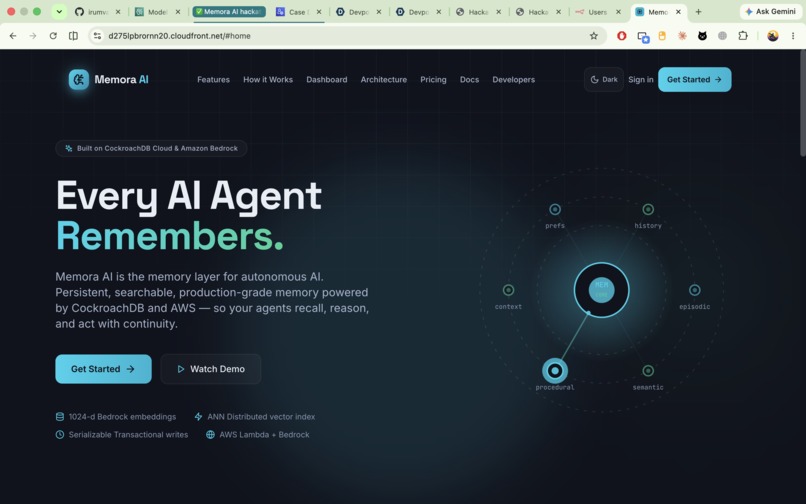
Task: Expand the tab search chevron dropdown
Action: click(x=59, y=12)
